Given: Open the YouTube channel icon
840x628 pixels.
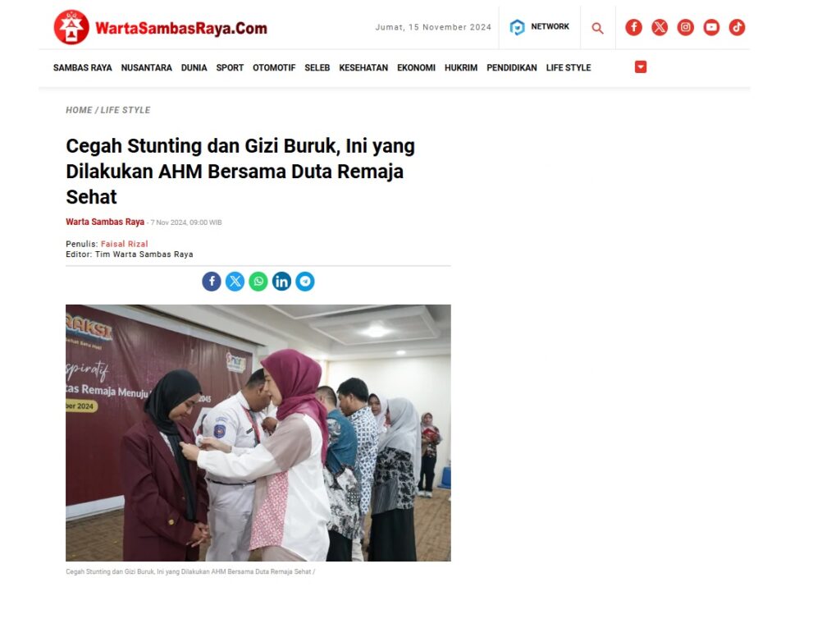Looking at the screenshot, I should click(711, 27).
